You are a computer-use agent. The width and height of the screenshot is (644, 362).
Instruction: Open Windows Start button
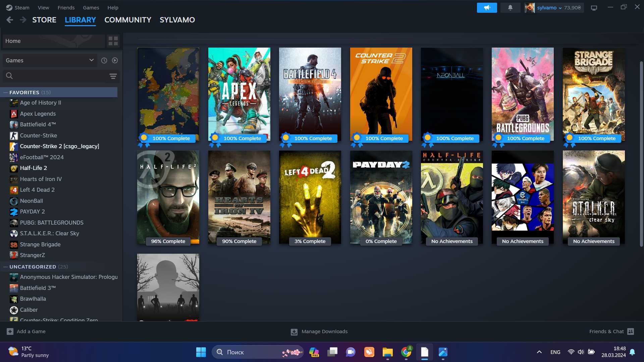(x=201, y=352)
